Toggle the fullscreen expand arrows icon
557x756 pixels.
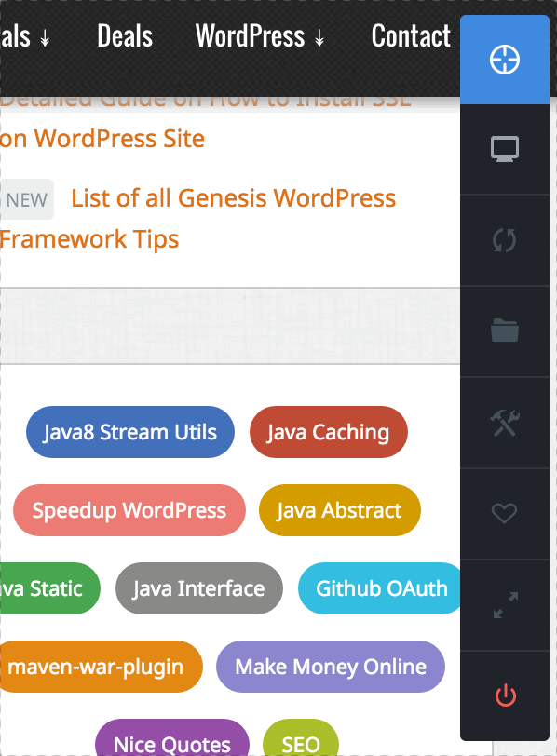tap(505, 604)
